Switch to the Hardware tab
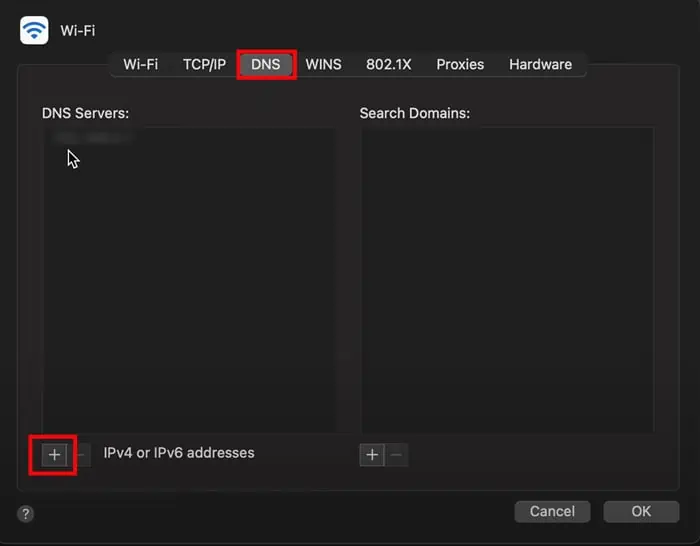The height and width of the screenshot is (546, 700). click(x=540, y=64)
